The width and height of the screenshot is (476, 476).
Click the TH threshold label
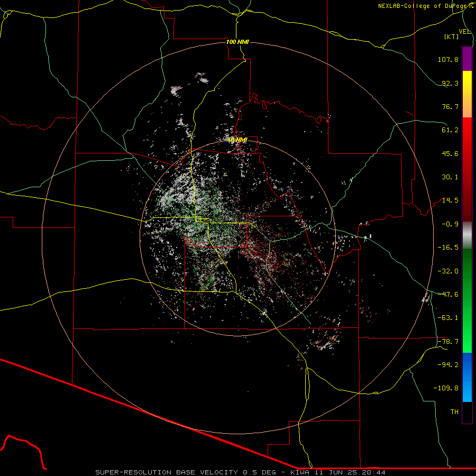point(454,412)
